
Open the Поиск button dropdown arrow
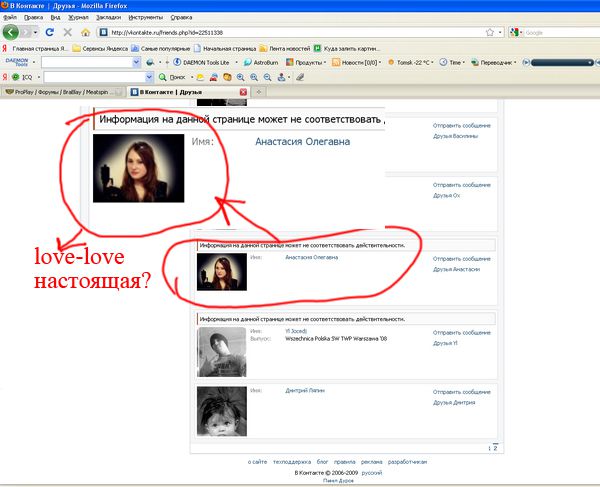click(x=191, y=77)
